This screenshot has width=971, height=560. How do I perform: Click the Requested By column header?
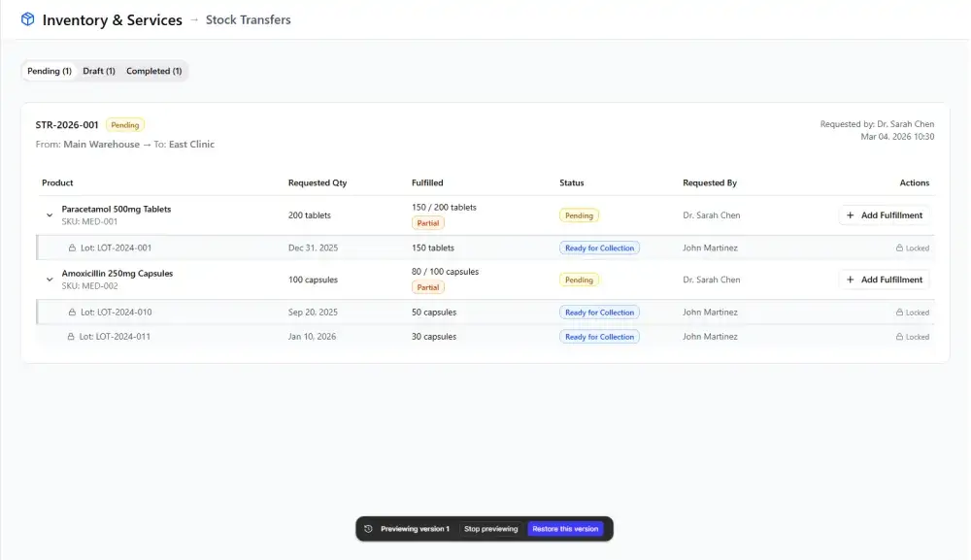(710, 182)
